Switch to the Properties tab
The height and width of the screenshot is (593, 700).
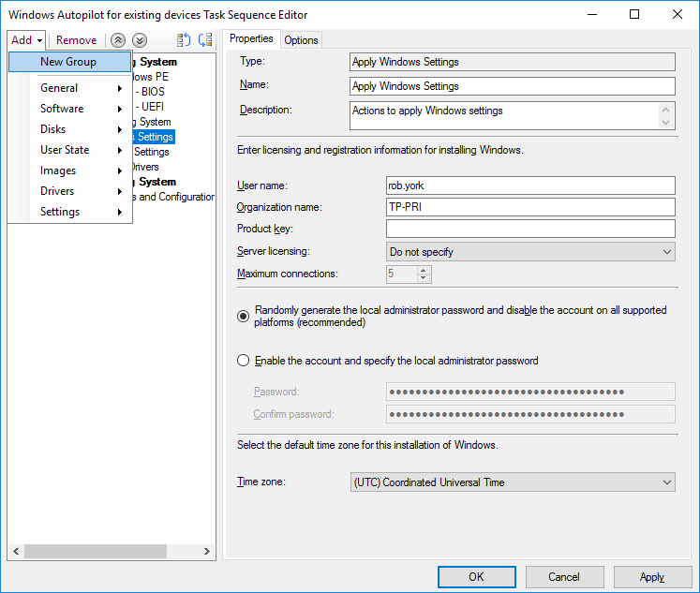[x=251, y=38]
